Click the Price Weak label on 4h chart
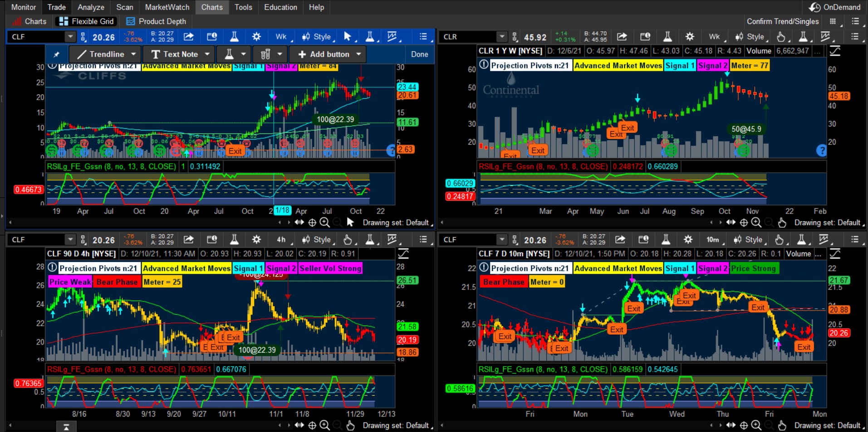Screen dimensions: 868x432 click(70, 282)
